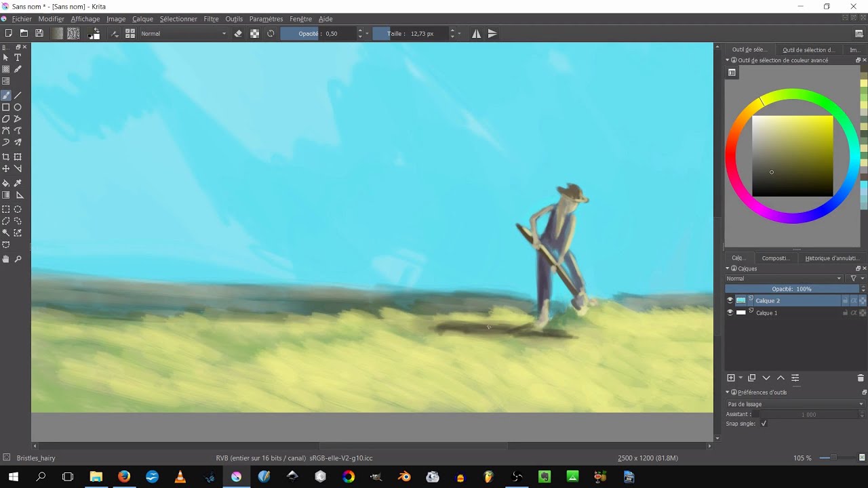Hide Calque 1 layer visibility
868x488 pixels.
tap(730, 312)
